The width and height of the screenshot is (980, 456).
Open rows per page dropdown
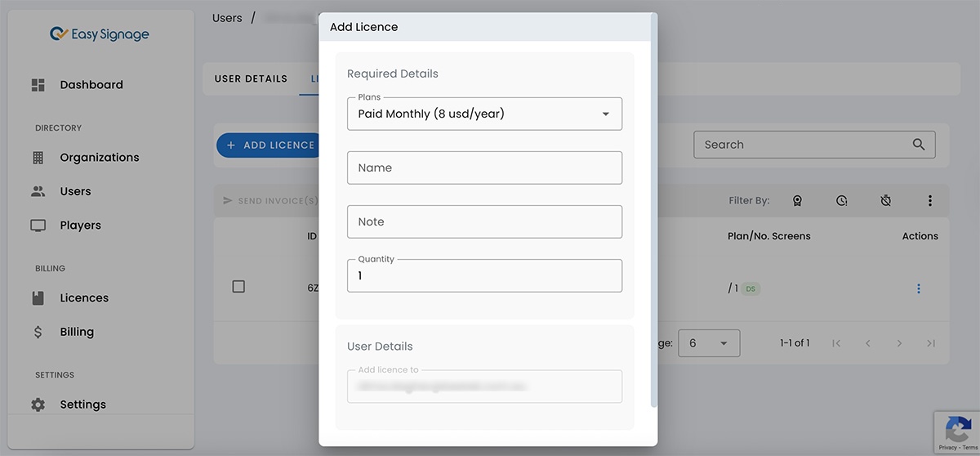[709, 343]
